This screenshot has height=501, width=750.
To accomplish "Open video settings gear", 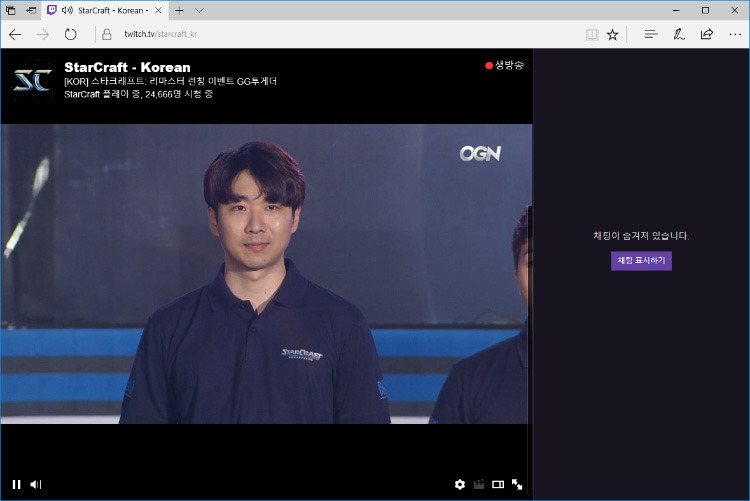I will [x=460, y=484].
